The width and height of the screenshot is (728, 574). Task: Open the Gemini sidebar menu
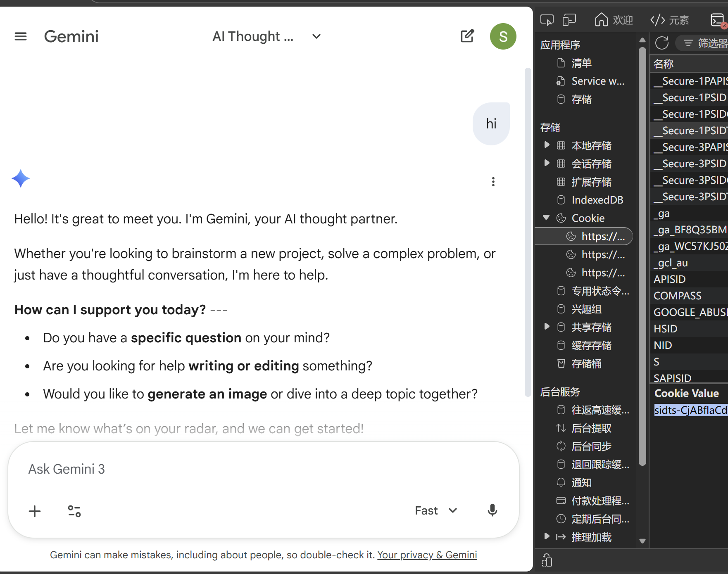20,36
